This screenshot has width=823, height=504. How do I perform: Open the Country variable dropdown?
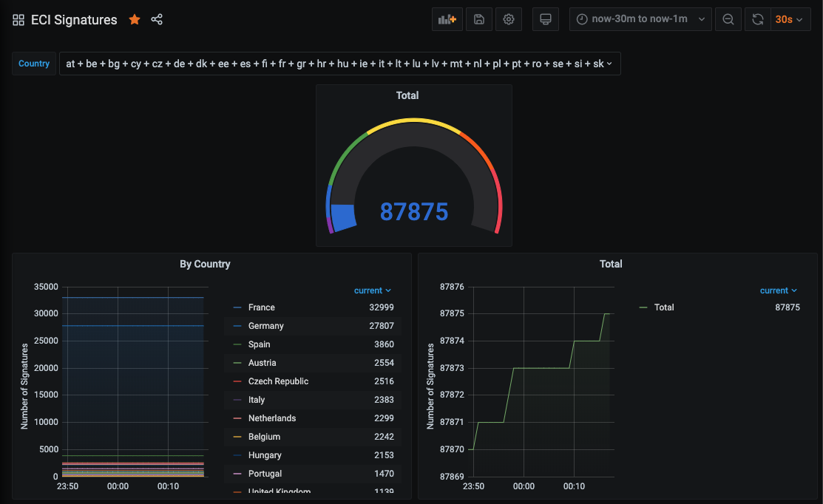point(336,64)
